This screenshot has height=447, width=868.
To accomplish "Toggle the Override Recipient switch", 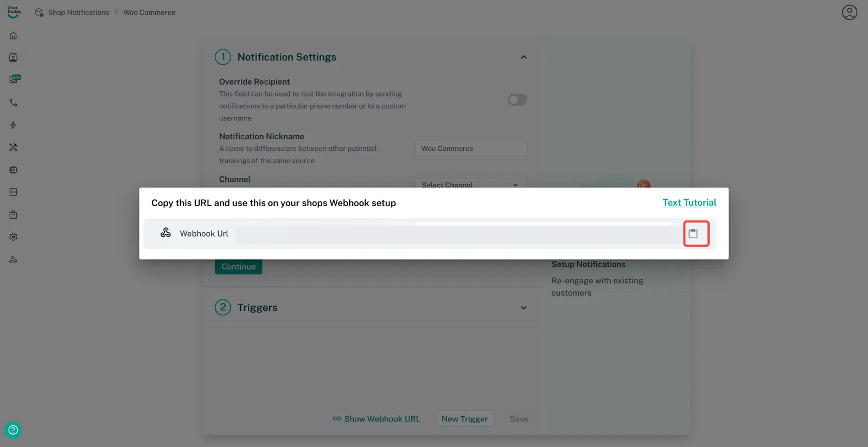I will click(517, 100).
